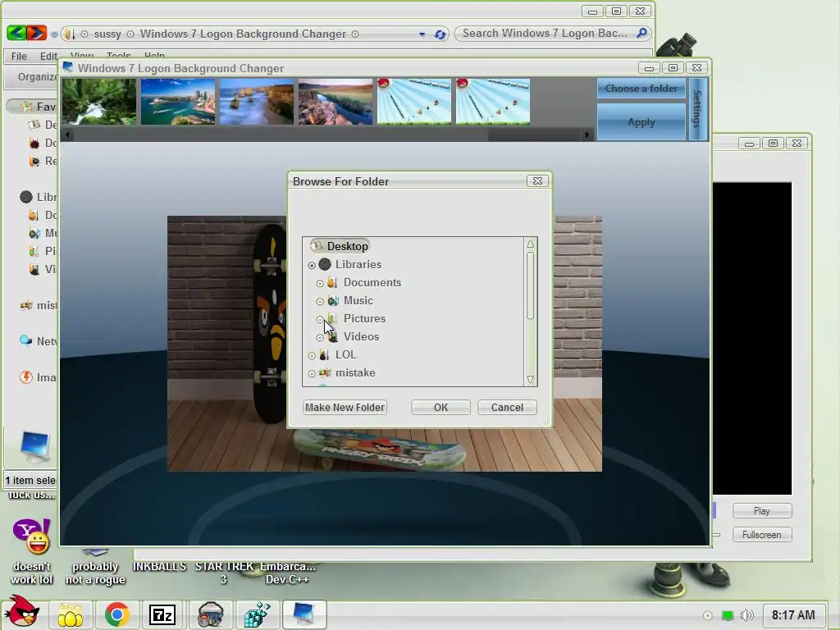Click Explorer forward navigation arrow
The width and height of the screenshot is (840, 630).
tap(36, 33)
